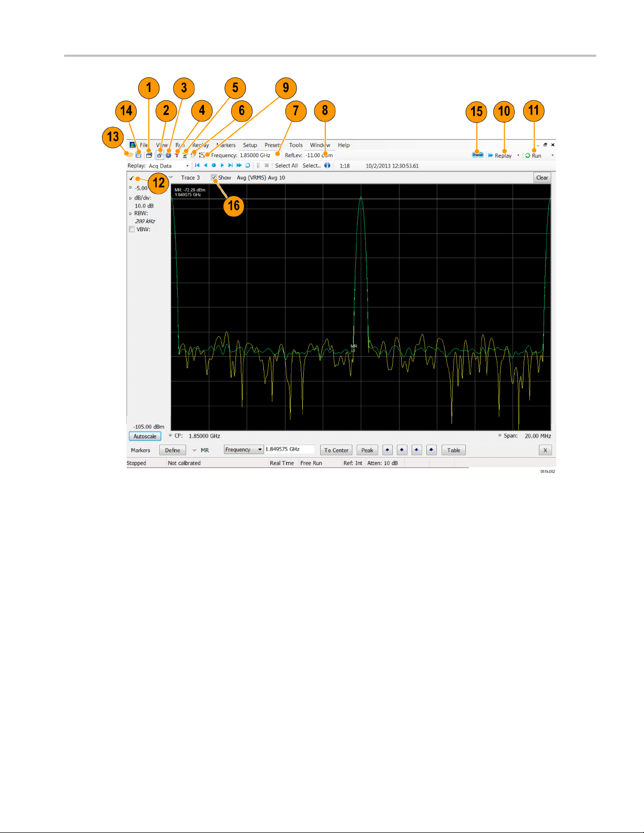Click the Open folder icon in the toolbar
This screenshot has width=644, height=833.
pyautogui.click(x=130, y=155)
